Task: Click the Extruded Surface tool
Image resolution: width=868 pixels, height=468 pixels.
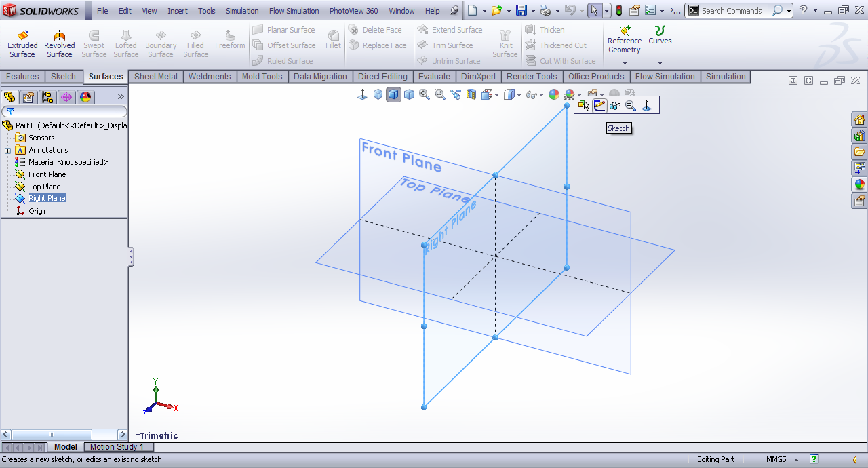Action: 22,44
